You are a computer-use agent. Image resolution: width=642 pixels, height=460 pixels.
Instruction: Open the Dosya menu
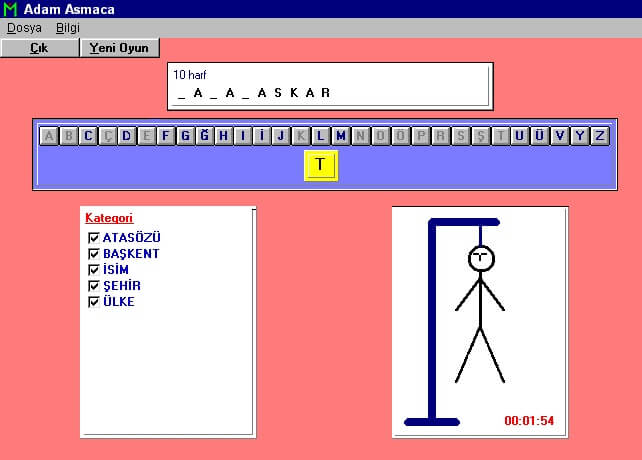tap(24, 28)
